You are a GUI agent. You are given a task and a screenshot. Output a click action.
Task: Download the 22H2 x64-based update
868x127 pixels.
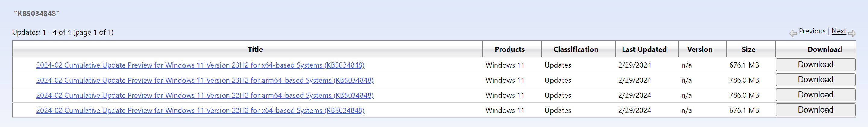coord(816,110)
